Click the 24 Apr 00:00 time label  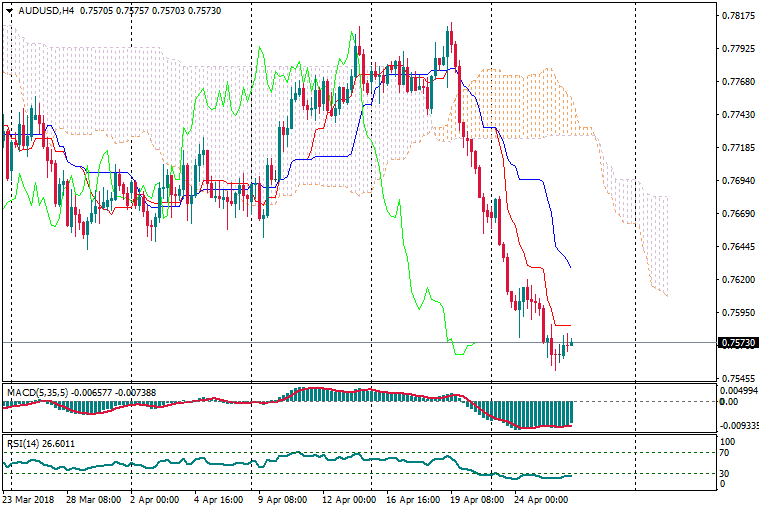(540, 498)
